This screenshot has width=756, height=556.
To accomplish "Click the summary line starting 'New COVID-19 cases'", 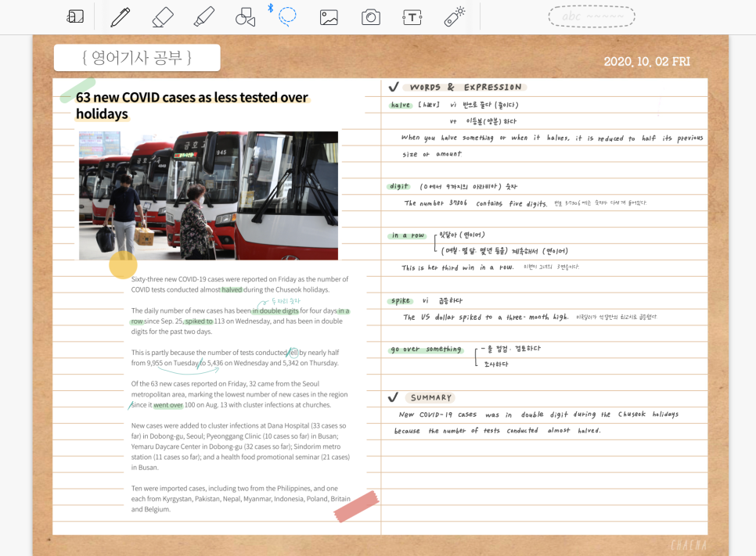I will [538, 414].
